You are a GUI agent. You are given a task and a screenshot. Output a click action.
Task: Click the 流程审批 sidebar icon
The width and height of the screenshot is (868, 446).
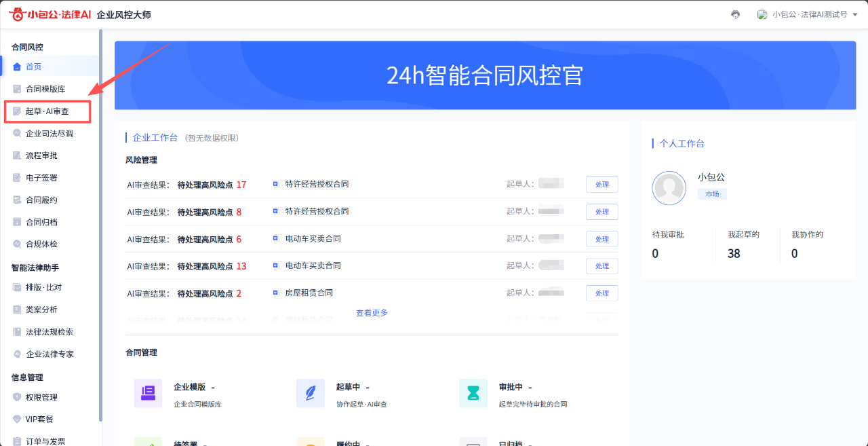pyautogui.click(x=17, y=155)
